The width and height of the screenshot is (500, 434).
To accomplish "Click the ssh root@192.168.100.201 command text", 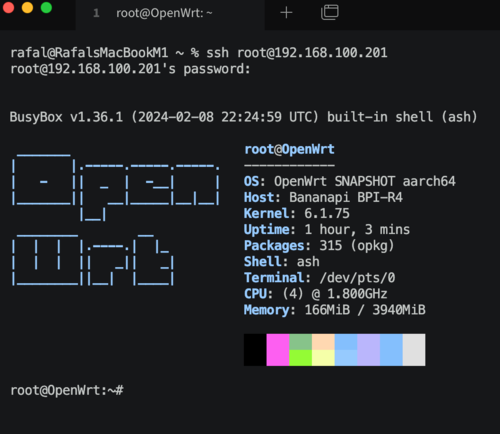I will [x=296, y=53].
